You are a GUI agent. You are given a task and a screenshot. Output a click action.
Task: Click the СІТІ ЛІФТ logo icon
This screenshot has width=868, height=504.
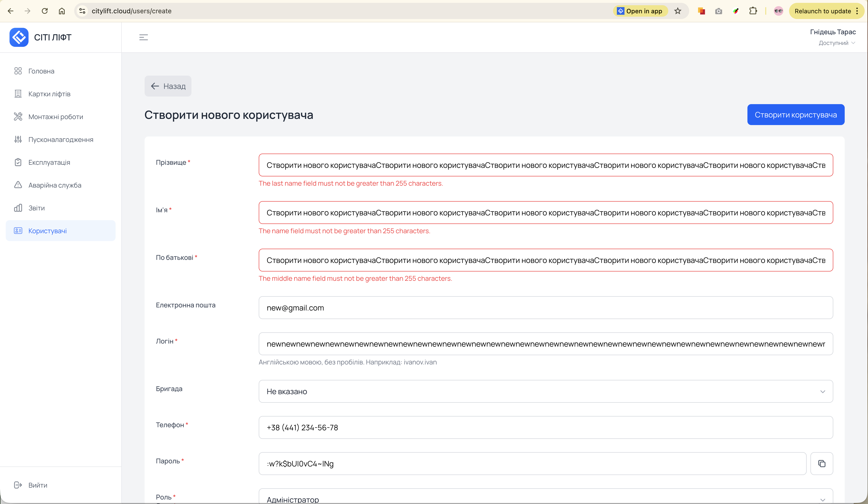point(19,37)
